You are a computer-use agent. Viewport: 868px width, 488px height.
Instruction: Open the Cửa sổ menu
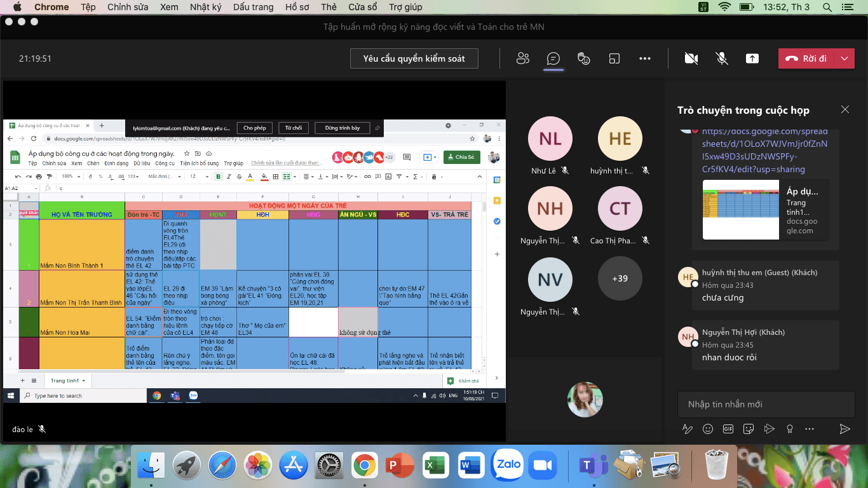click(x=362, y=7)
